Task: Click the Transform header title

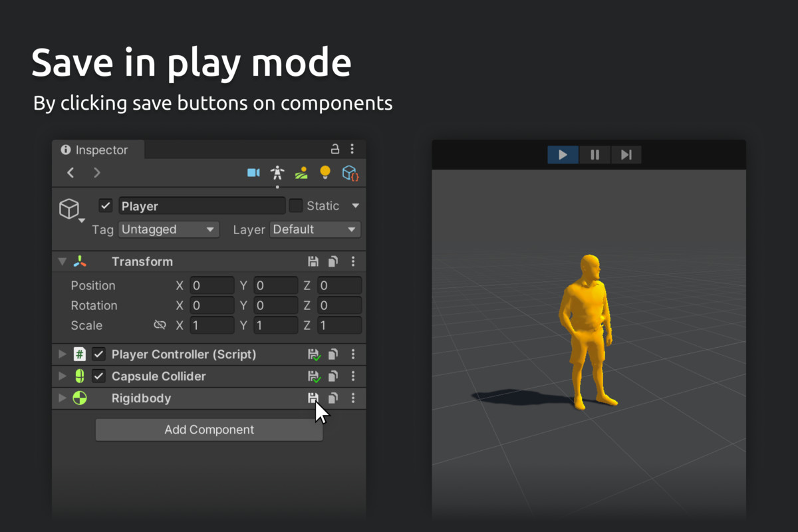Action: (142, 262)
